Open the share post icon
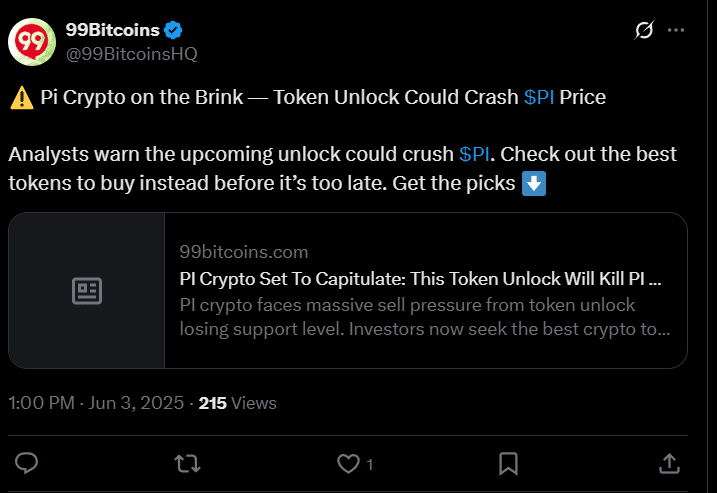Screen dimensions: 717x493 [x=669, y=463]
